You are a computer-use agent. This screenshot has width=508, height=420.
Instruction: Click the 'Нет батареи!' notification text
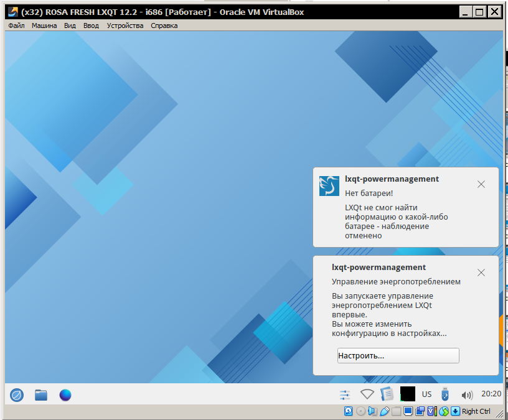[369, 194]
